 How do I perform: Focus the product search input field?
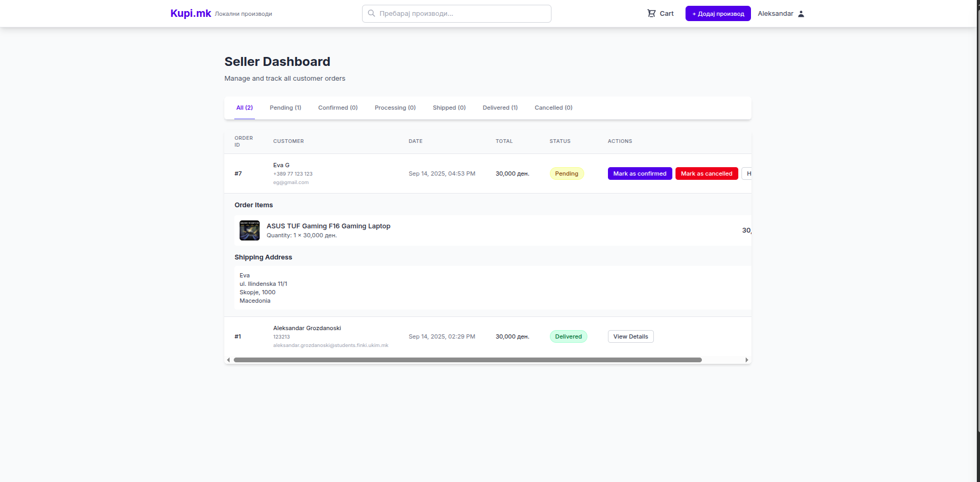(x=462, y=14)
